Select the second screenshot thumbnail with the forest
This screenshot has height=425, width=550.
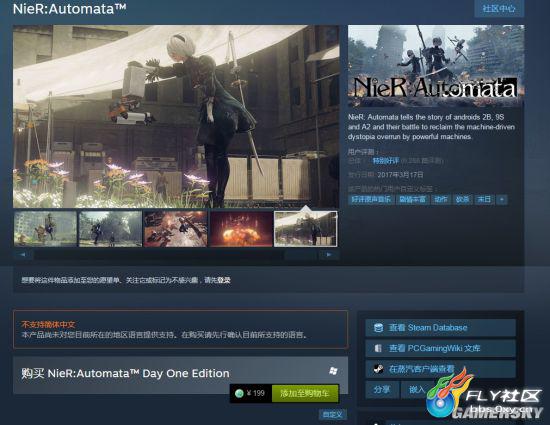click(110, 229)
